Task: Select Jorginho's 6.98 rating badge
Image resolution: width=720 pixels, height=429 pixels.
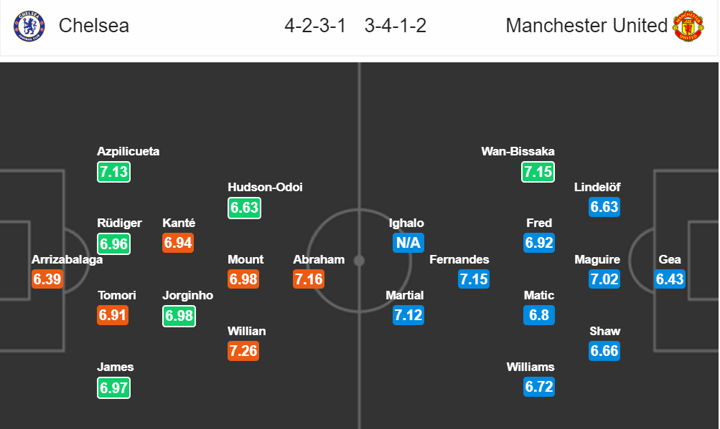Action: pos(178,315)
